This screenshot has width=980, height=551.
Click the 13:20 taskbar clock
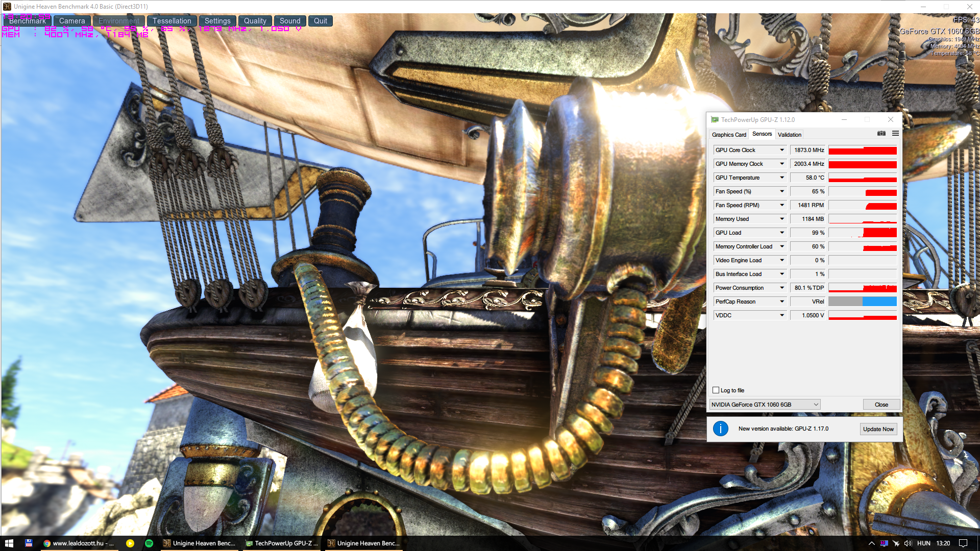(943, 543)
